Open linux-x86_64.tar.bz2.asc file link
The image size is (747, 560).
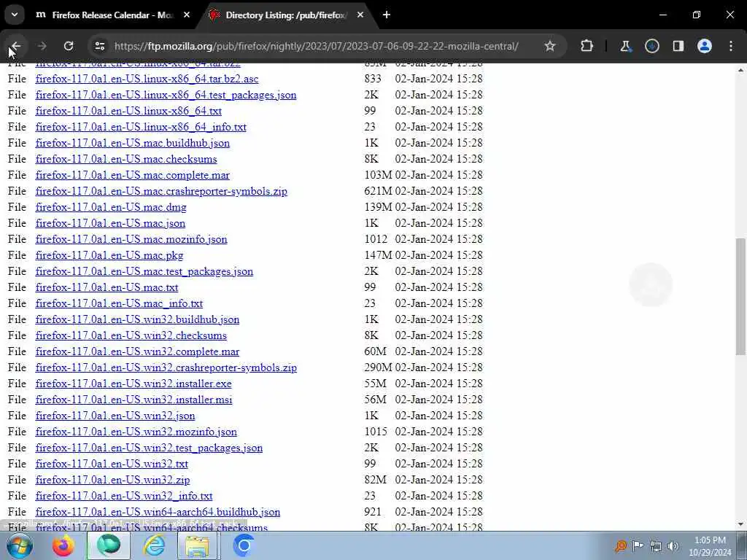[x=147, y=79]
